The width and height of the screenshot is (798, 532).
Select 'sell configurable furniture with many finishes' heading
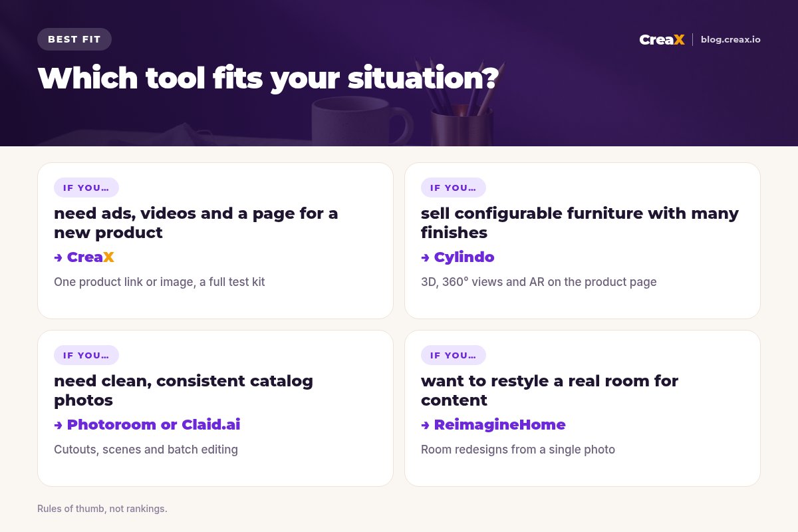tap(580, 223)
